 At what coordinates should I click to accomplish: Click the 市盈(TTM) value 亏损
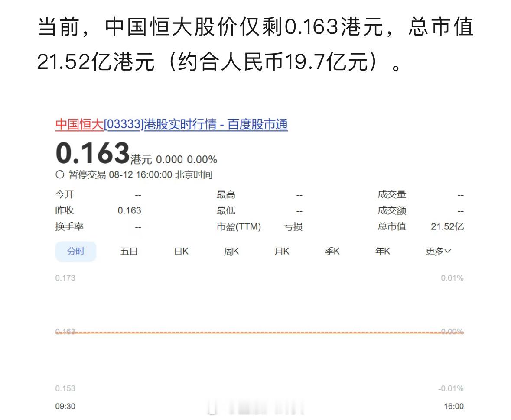[293, 226]
